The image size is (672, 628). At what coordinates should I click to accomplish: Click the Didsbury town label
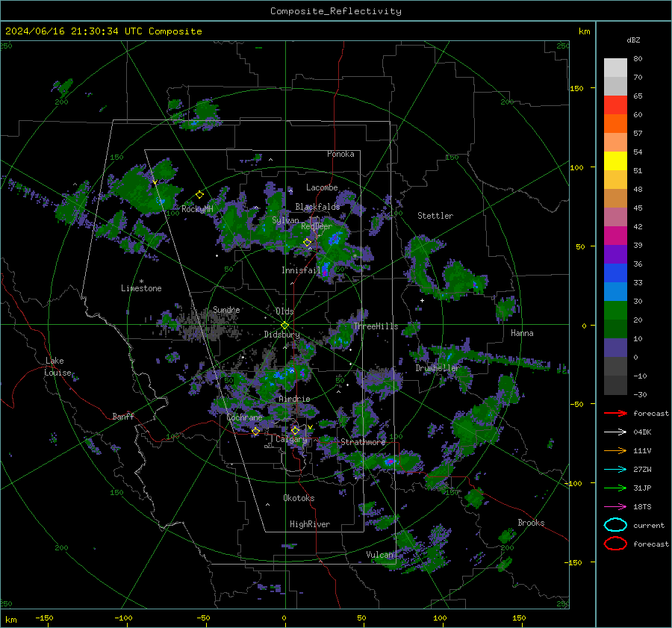[281, 335]
